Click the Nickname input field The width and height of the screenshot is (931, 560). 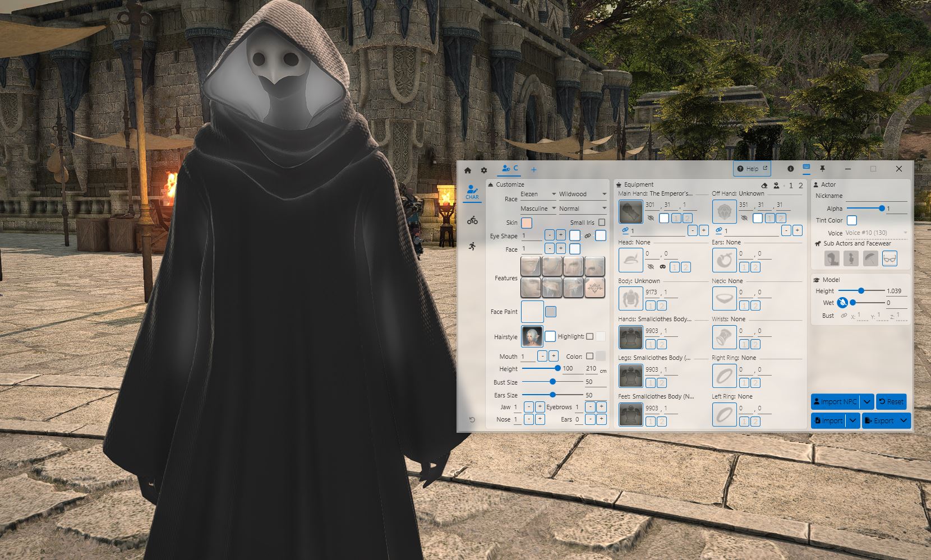(x=877, y=196)
